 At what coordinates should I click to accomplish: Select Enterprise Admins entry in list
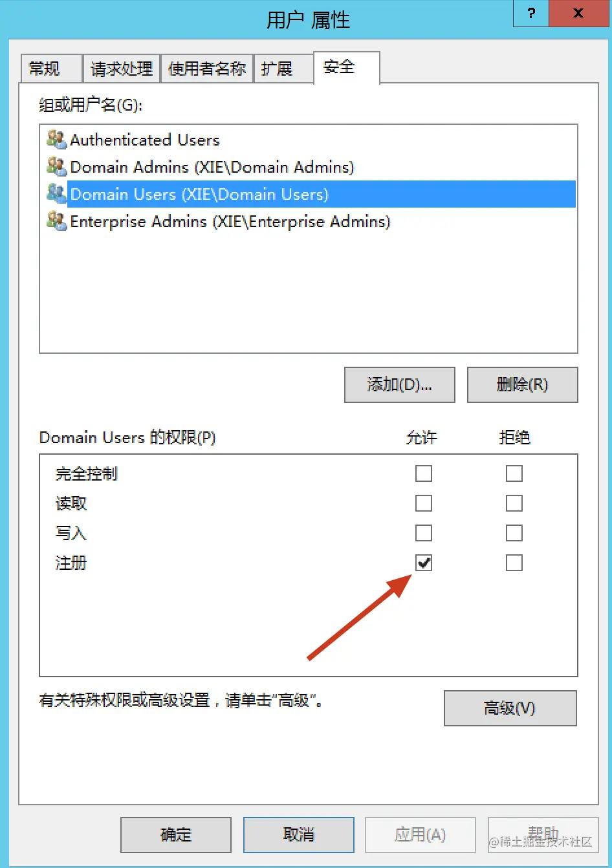[230, 221]
